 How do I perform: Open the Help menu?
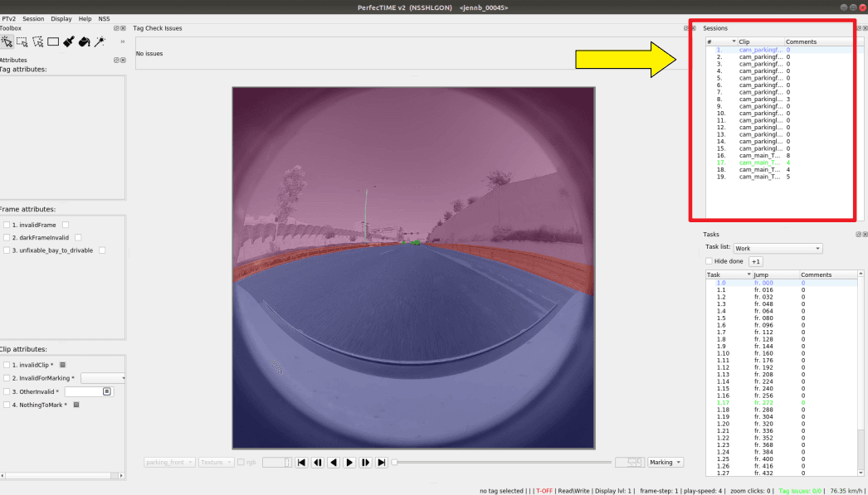click(85, 19)
